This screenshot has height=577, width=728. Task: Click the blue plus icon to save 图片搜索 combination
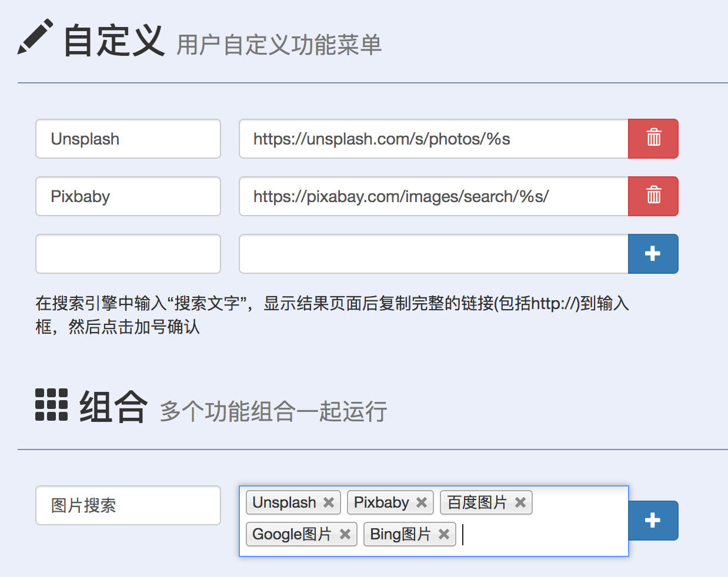pyautogui.click(x=653, y=521)
